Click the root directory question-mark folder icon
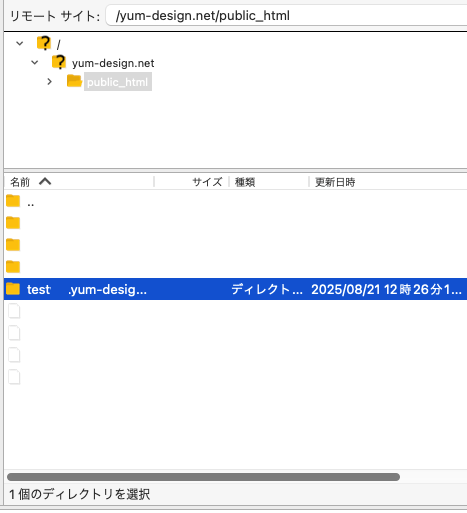Image resolution: width=467 pixels, height=513 pixels. click(44, 43)
